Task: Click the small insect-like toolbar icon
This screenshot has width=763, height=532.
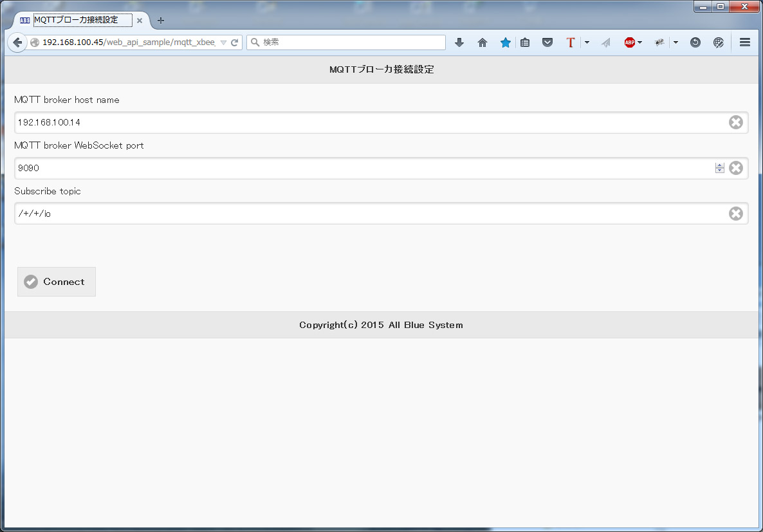Action: click(x=659, y=42)
